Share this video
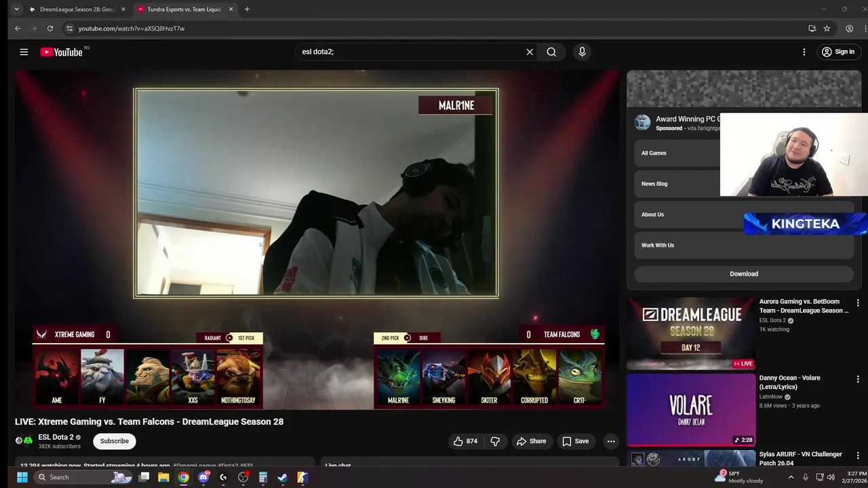This screenshot has width=868, height=488. click(531, 441)
